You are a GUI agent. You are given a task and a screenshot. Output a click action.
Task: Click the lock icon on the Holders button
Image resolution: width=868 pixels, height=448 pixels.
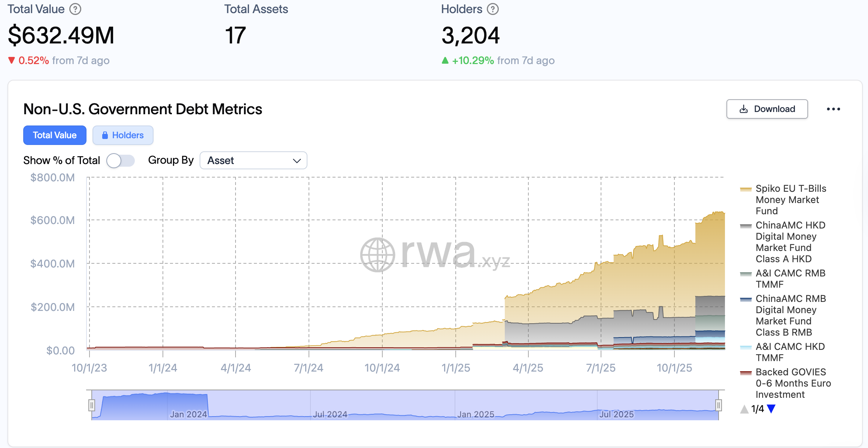pos(105,135)
